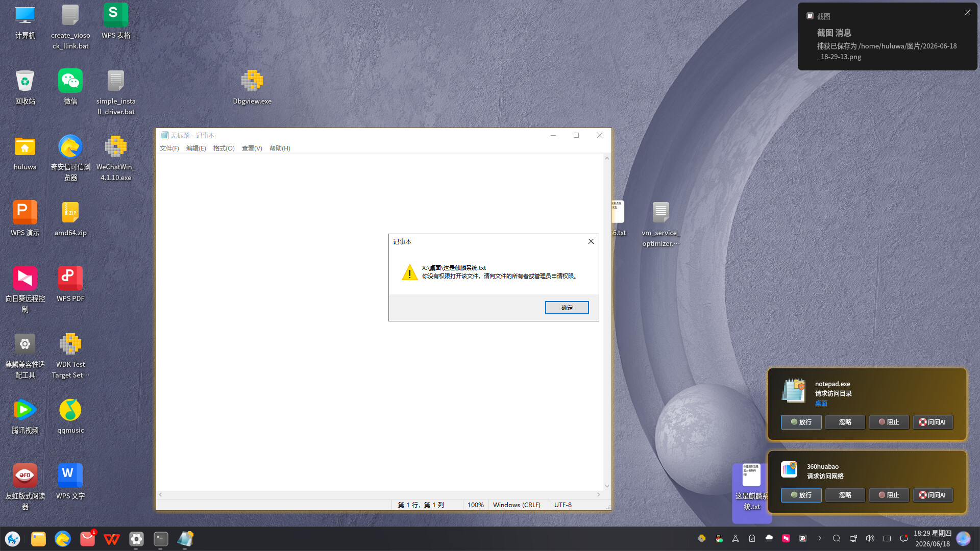Switch to Notepad in the taskbar
Image resolution: width=980 pixels, height=551 pixels.
(185, 539)
